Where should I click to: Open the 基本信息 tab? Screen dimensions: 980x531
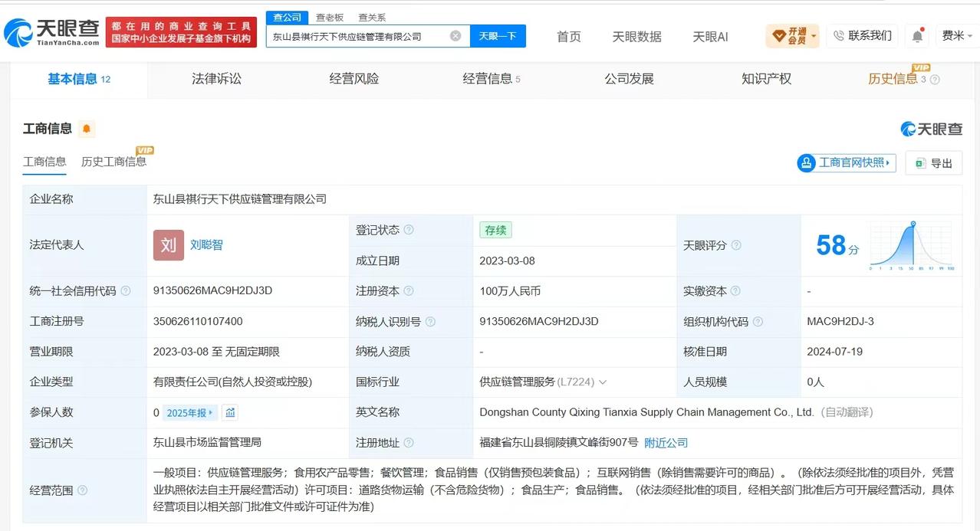point(79,79)
